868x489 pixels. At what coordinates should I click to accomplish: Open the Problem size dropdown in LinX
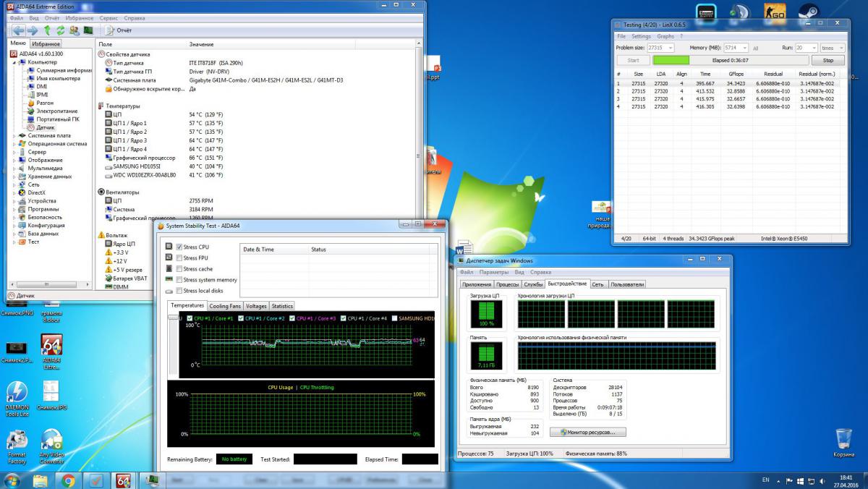point(671,48)
